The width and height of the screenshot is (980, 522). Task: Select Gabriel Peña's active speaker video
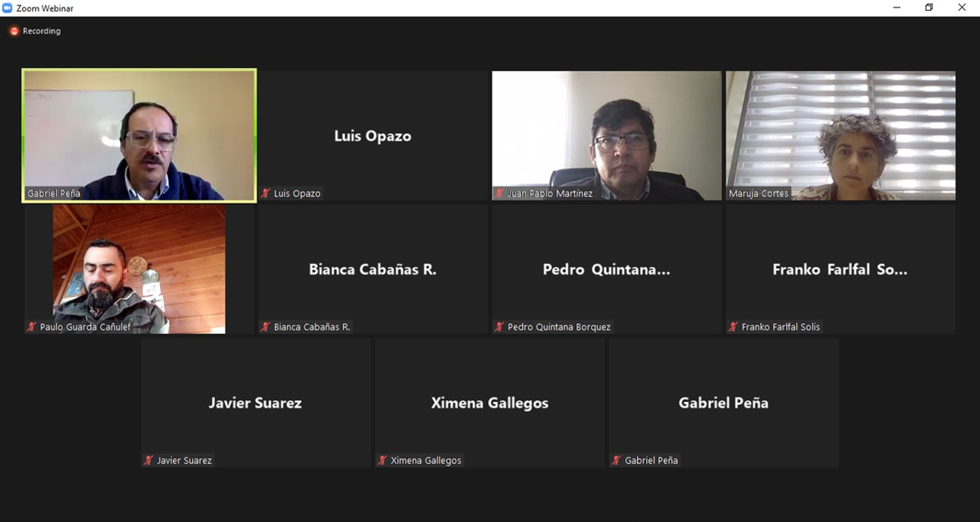[x=139, y=135]
